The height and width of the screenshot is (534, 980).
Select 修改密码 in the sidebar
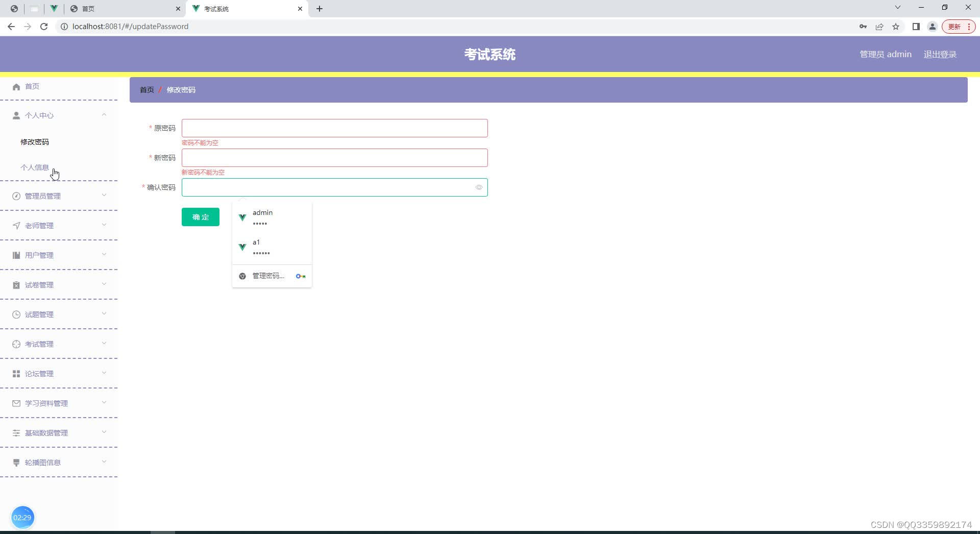click(x=35, y=142)
